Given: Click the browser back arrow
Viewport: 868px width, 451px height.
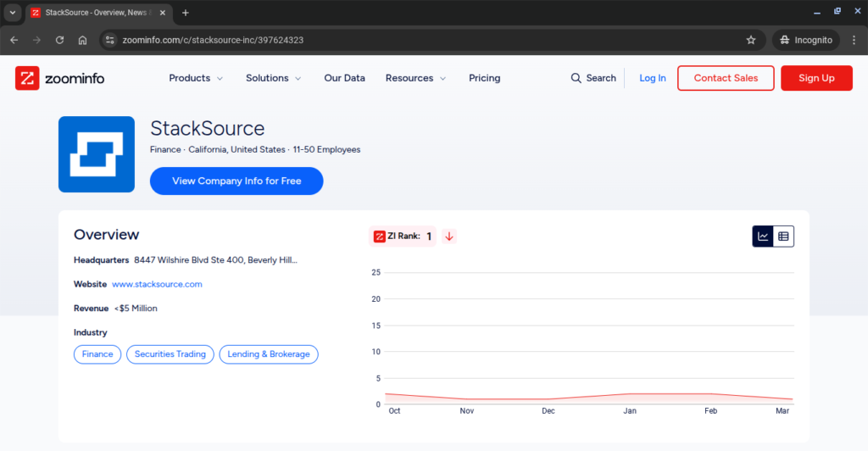Looking at the screenshot, I should [x=14, y=40].
